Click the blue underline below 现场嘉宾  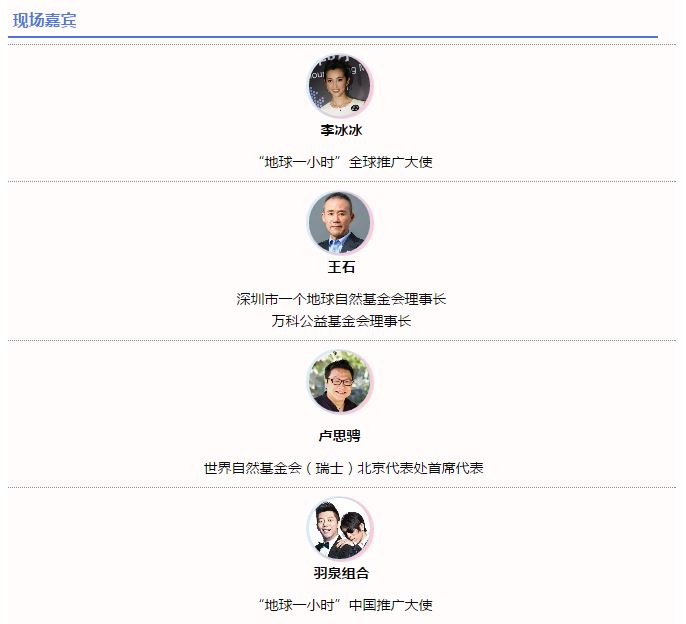coord(332,37)
